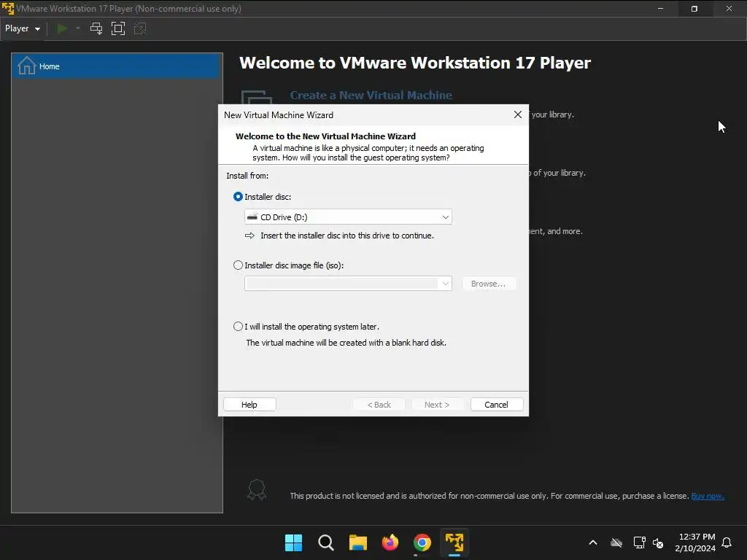The width and height of the screenshot is (747, 560).
Task: Restore down the VMware Player window
Action: (x=694, y=9)
